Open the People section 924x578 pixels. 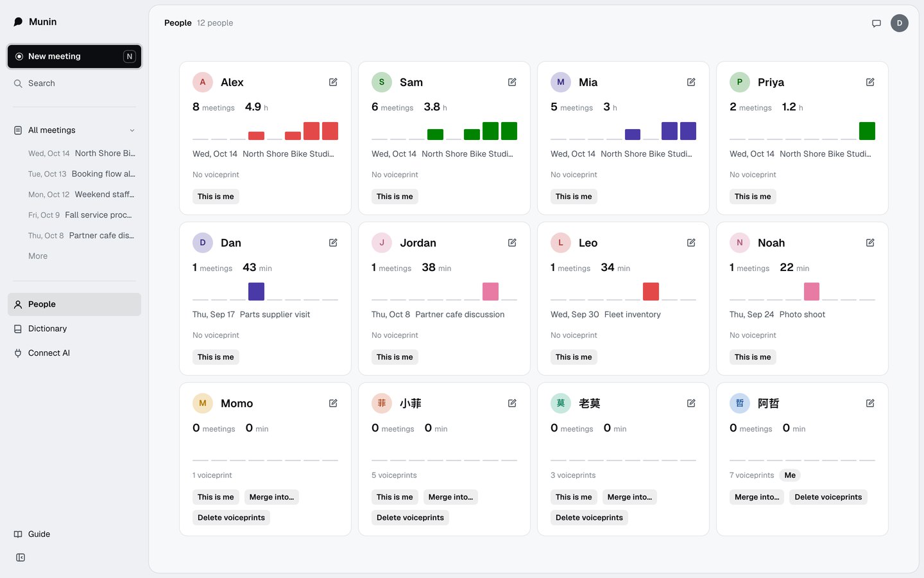[x=74, y=304]
